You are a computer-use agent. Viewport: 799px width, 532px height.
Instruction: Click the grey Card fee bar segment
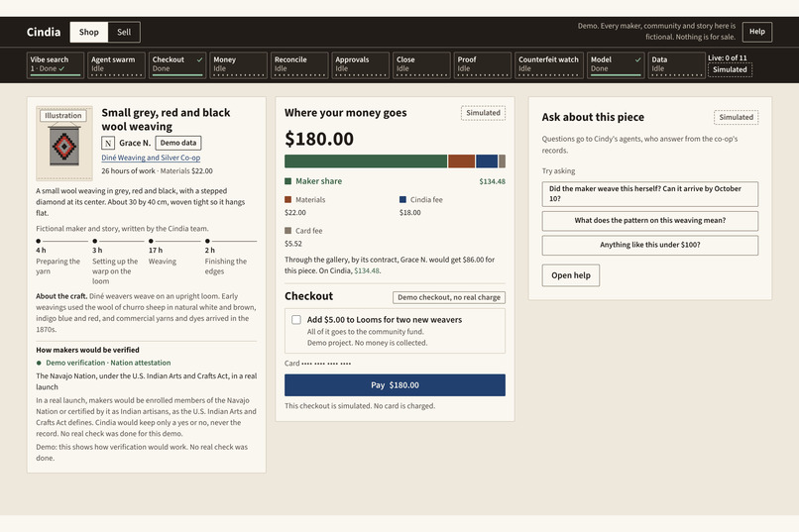point(502,161)
